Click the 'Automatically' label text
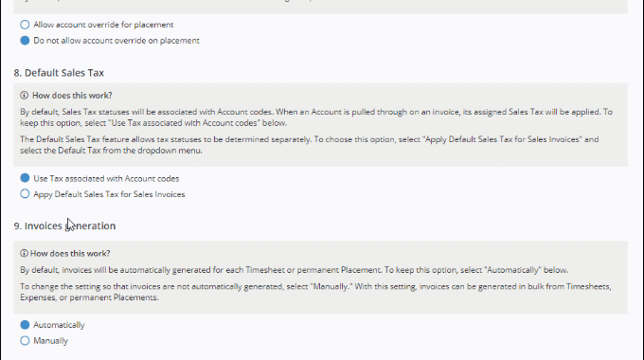This screenshot has width=644, height=360. pos(59,325)
